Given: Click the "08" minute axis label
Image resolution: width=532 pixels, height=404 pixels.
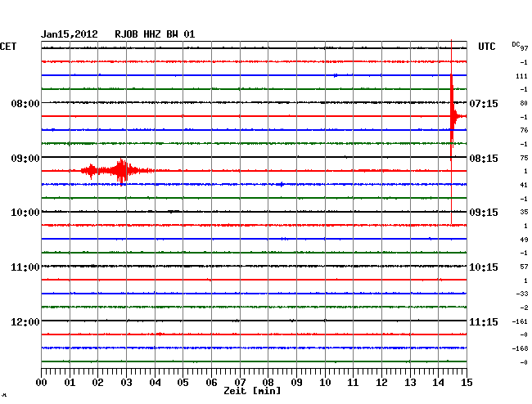Looking at the screenshot, I should point(268,383).
